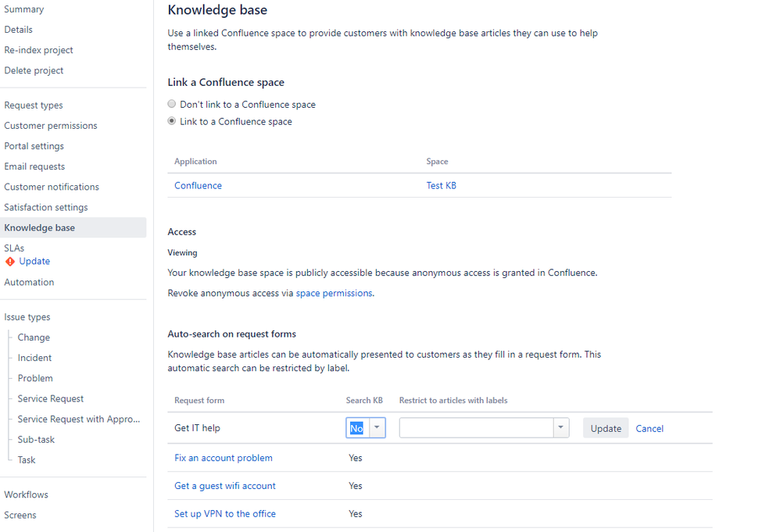
Task: Open Fix an account problem request form
Action: [x=224, y=458]
